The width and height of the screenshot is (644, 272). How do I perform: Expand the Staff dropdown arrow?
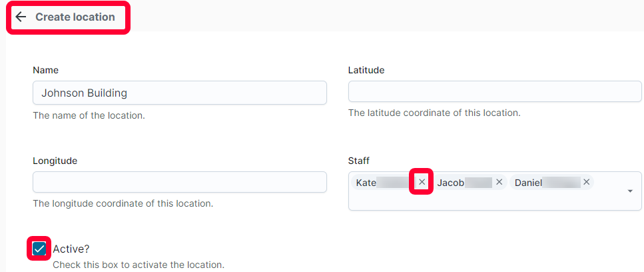[x=630, y=191]
